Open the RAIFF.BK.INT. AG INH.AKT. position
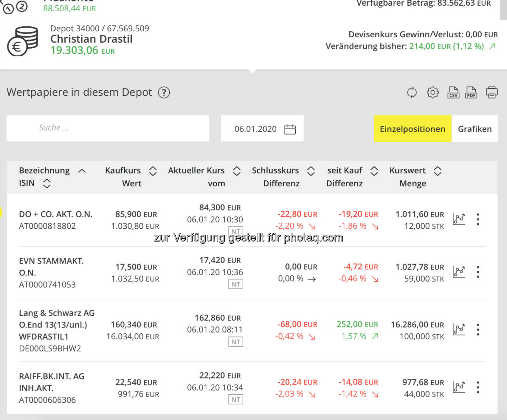This screenshot has height=420, width=507. click(x=52, y=382)
